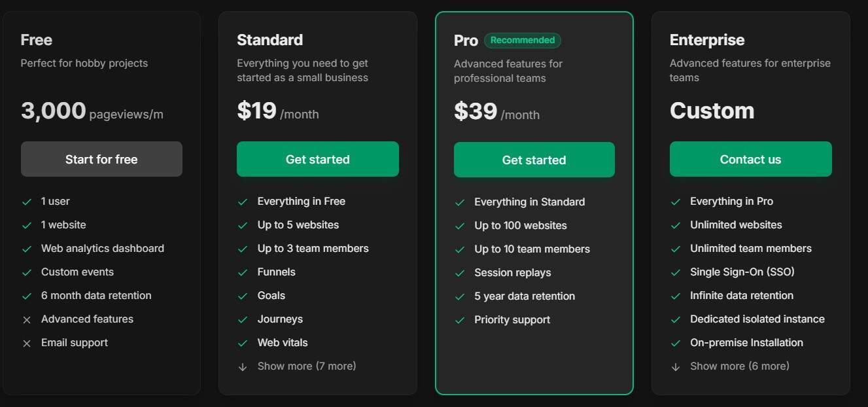
Task: Click the checkmark beside "Everything in Free"
Action: (x=243, y=201)
